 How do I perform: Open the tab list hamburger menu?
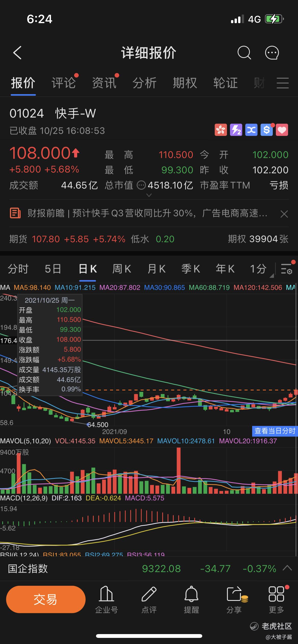pos(283,83)
